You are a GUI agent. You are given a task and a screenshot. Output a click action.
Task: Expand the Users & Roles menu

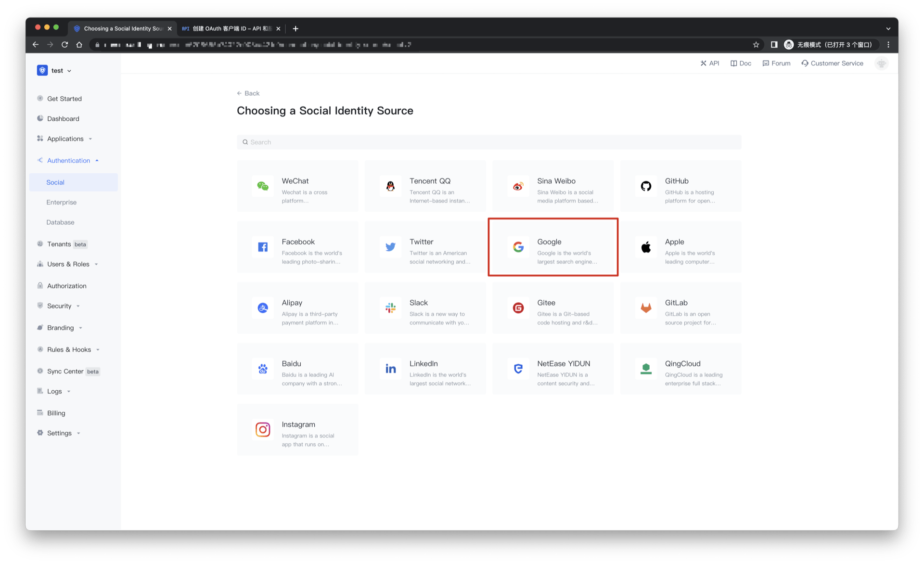pos(68,264)
